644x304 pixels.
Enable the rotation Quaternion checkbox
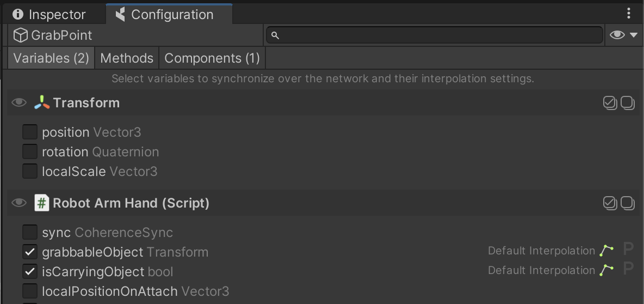click(x=30, y=152)
